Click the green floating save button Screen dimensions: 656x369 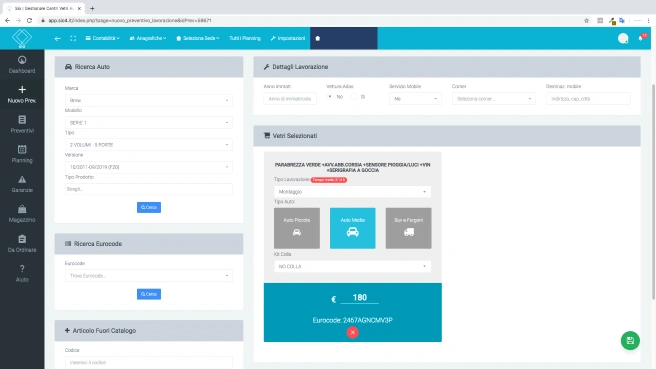coord(630,341)
